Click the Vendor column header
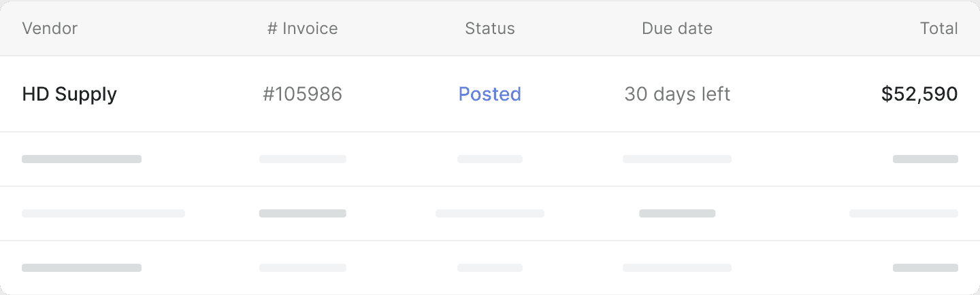This screenshot has width=980, height=295. click(x=50, y=29)
